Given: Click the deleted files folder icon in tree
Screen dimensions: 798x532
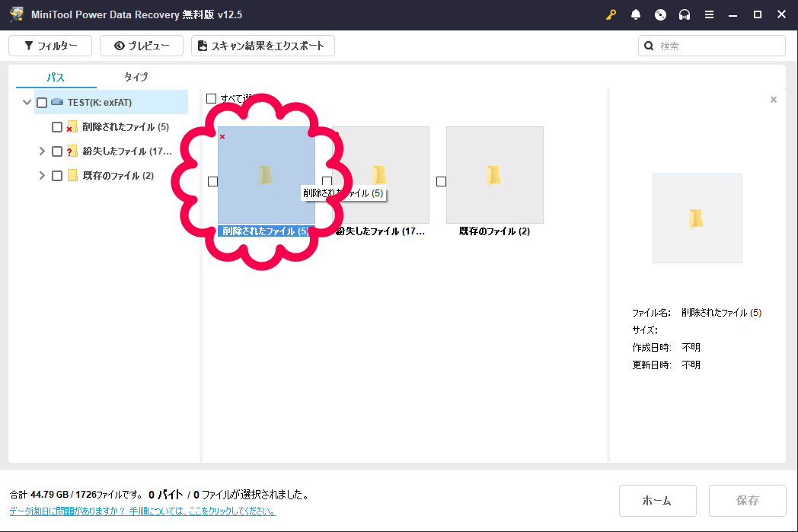Looking at the screenshot, I should pos(72,126).
